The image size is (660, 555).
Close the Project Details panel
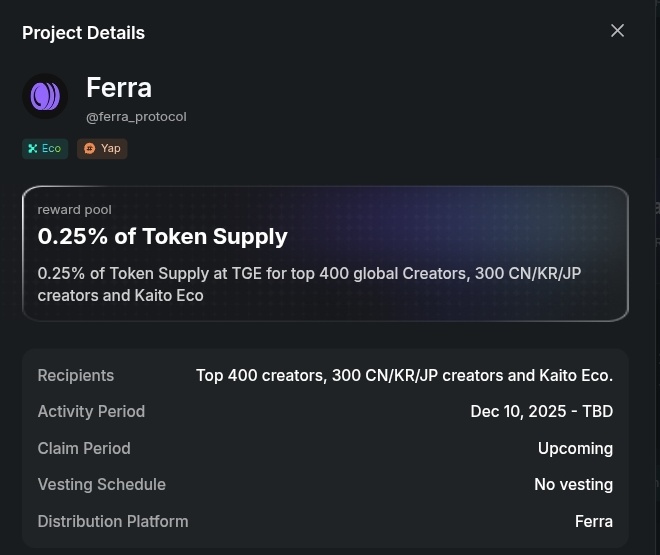tap(617, 30)
